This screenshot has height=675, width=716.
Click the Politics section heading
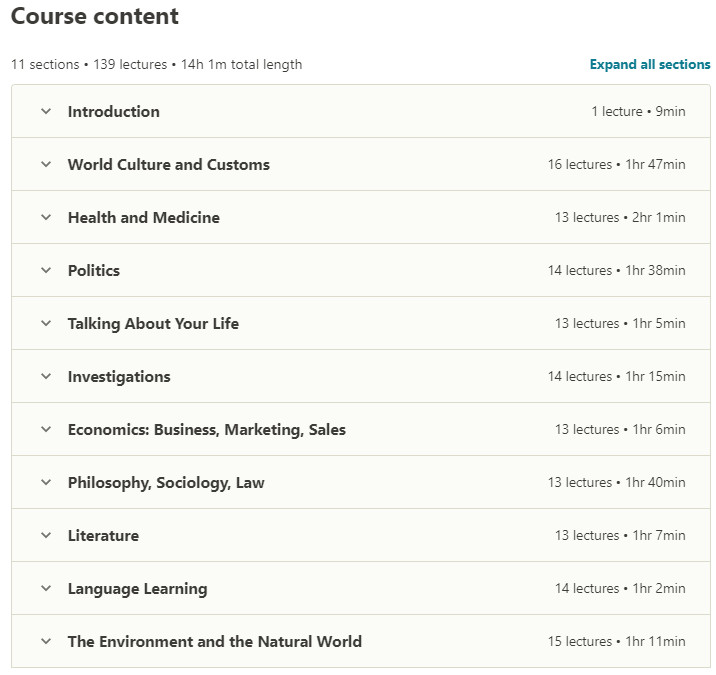(93, 271)
